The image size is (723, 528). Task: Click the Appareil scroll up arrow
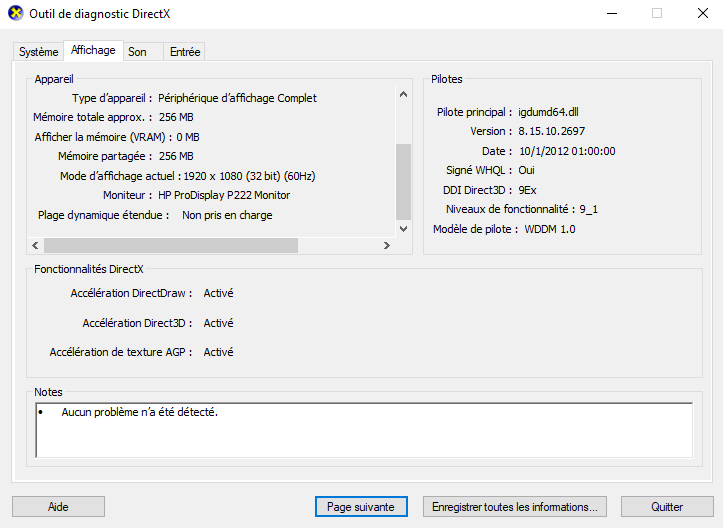pos(403,95)
